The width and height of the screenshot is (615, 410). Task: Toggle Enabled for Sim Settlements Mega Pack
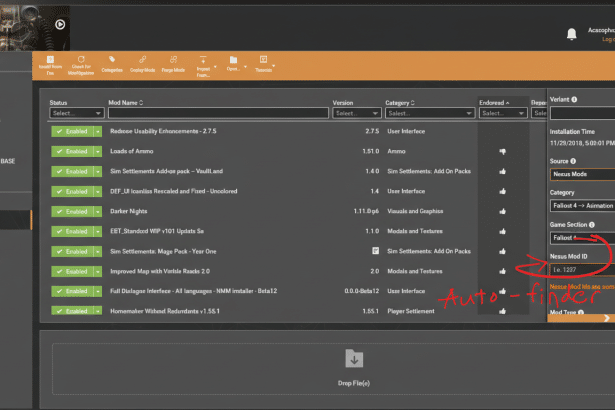(72, 251)
